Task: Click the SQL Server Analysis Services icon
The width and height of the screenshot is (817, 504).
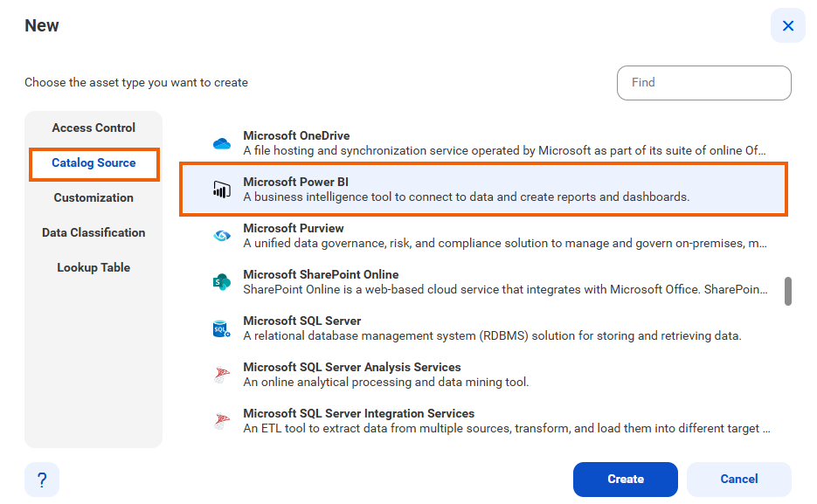Action: [222, 375]
